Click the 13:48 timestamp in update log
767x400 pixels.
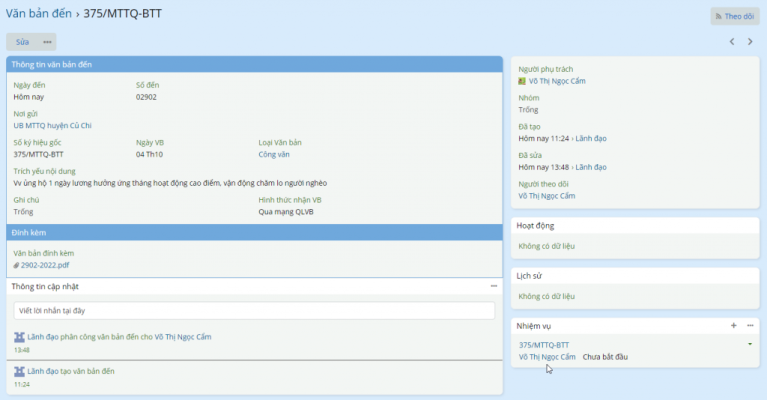22,350
